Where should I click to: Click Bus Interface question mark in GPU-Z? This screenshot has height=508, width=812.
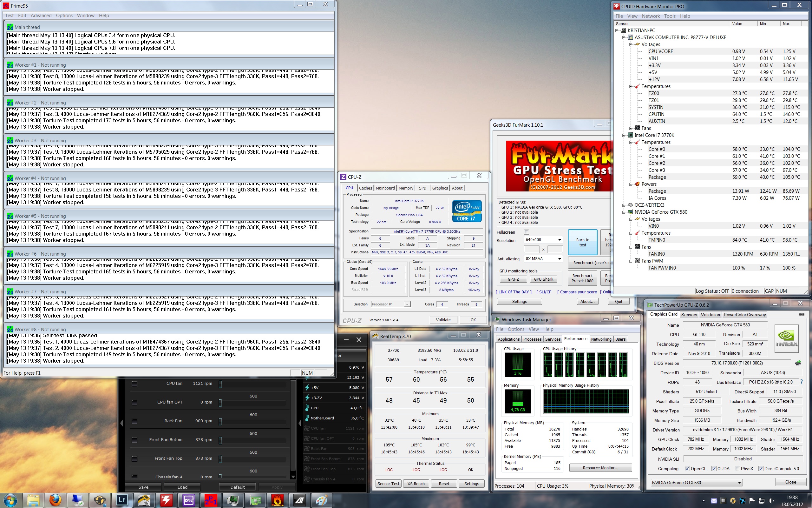coord(801,382)
